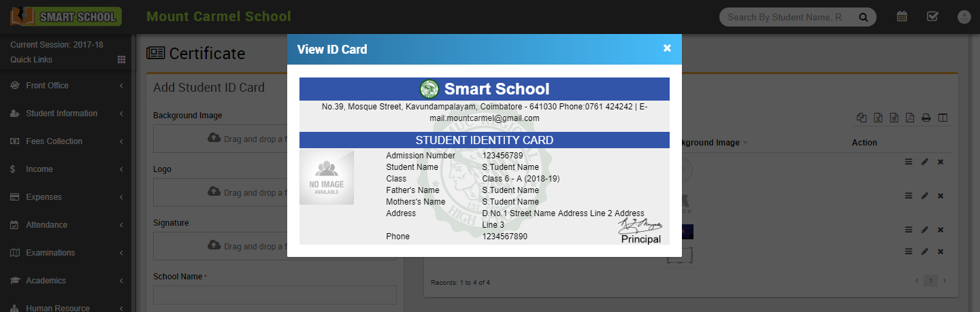Open the Quick Links grid icon
Image resolution: width=980 pixels, height=312 pixels.
tap(121, 60)
